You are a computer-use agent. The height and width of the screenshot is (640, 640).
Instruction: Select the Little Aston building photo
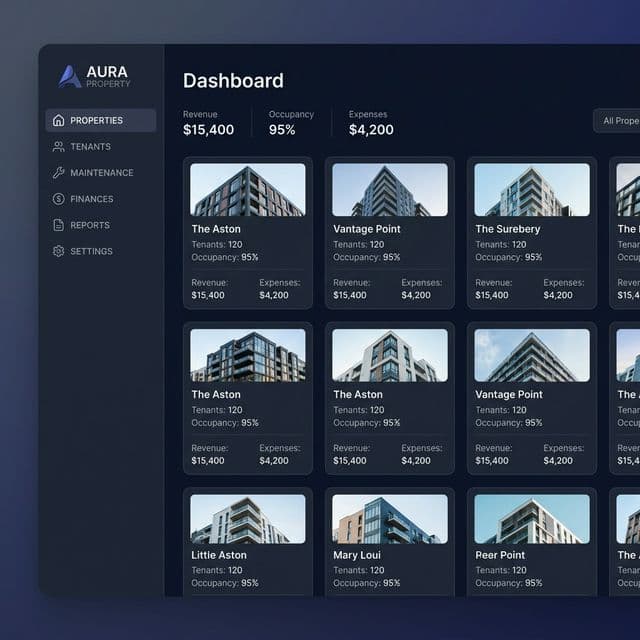click(x=247, y=519)
